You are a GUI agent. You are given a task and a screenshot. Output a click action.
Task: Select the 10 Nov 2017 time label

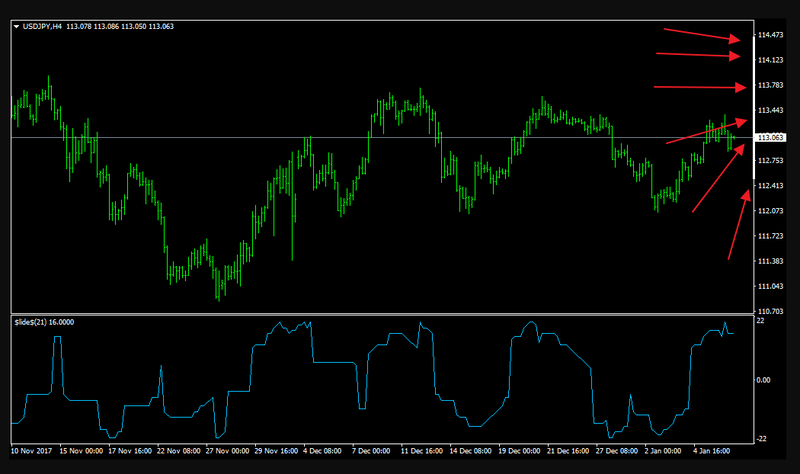tap(31, 451)
